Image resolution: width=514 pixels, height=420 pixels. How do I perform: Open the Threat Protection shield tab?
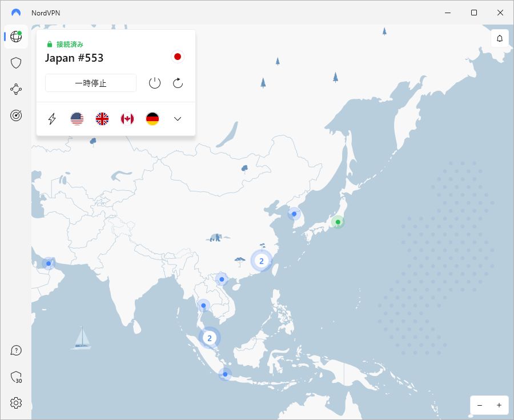pos(16,63)
